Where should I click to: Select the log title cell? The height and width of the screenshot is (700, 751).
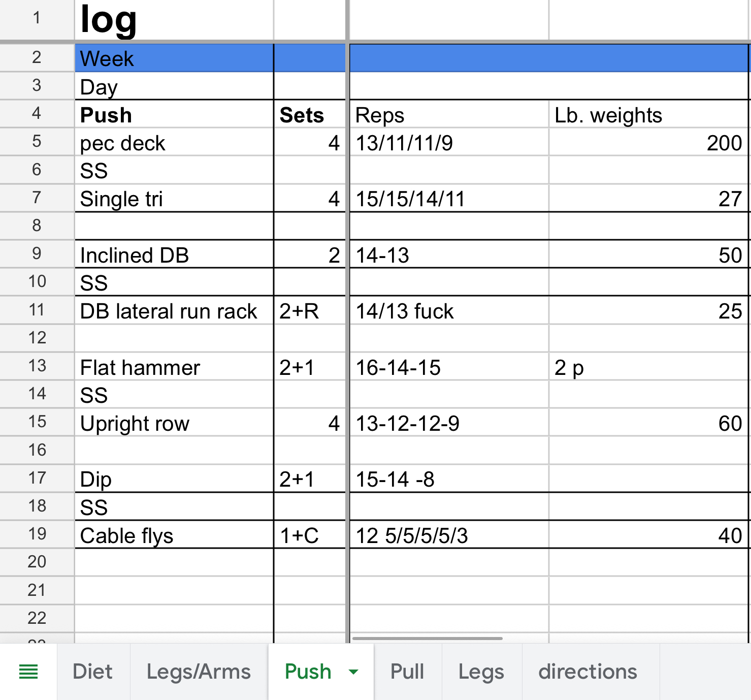[x=174, y=20]
